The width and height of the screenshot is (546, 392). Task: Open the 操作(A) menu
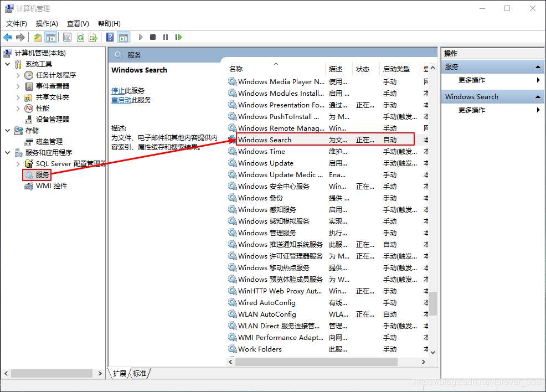[x=47, y=24]
